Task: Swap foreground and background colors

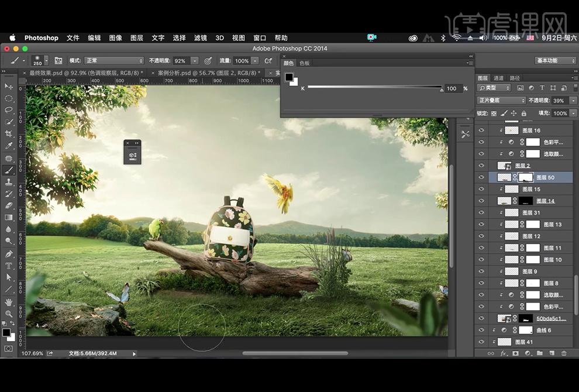Action: (x=13, y=324)
